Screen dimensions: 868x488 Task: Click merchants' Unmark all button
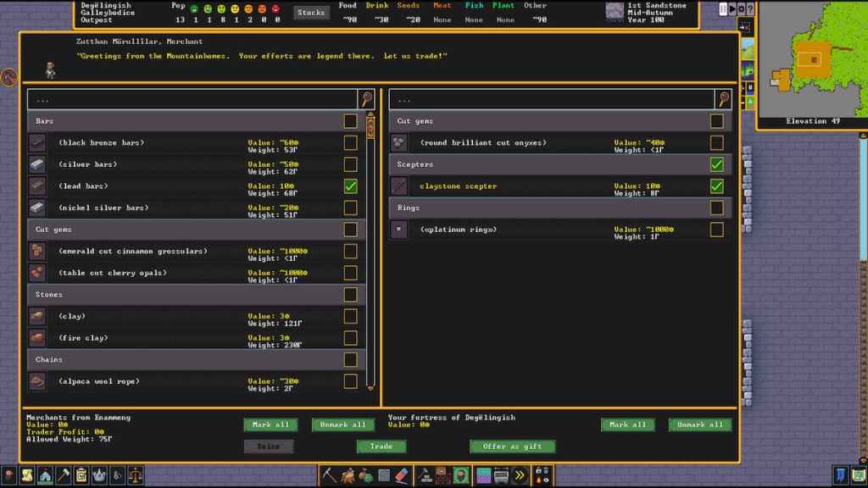tap(342, 424)
